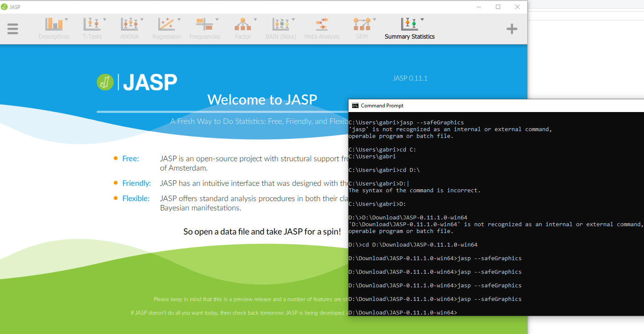Click the Command Prompt title bar icon

coord(355,106)
